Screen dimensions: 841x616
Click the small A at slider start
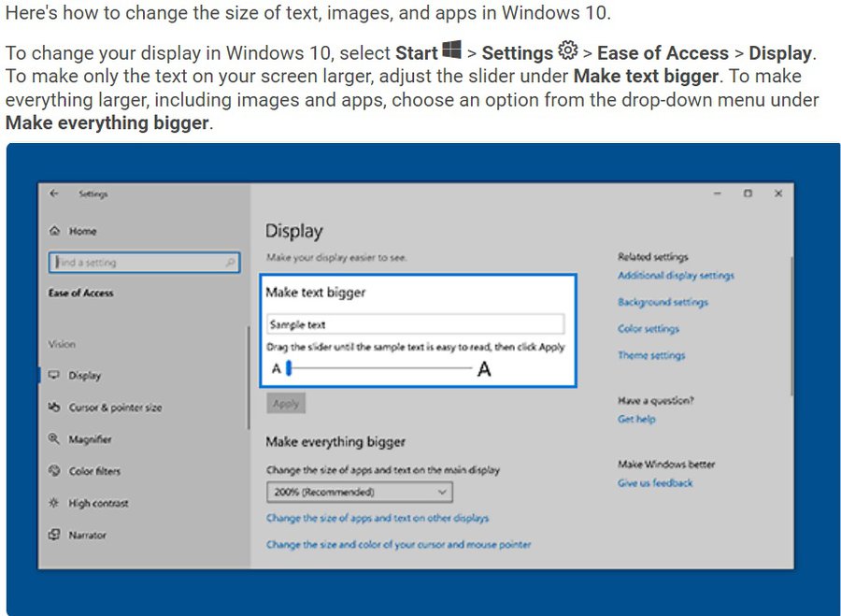277,368
